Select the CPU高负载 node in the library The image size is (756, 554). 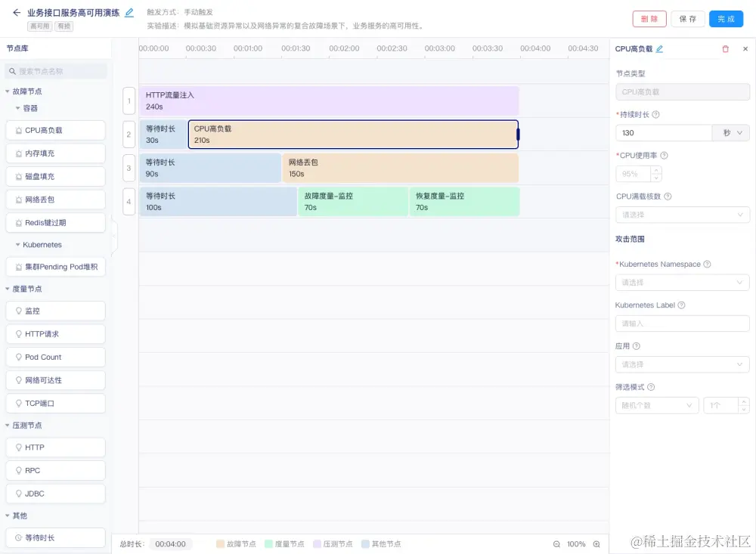pyautogui.click(x=55, y=130)
